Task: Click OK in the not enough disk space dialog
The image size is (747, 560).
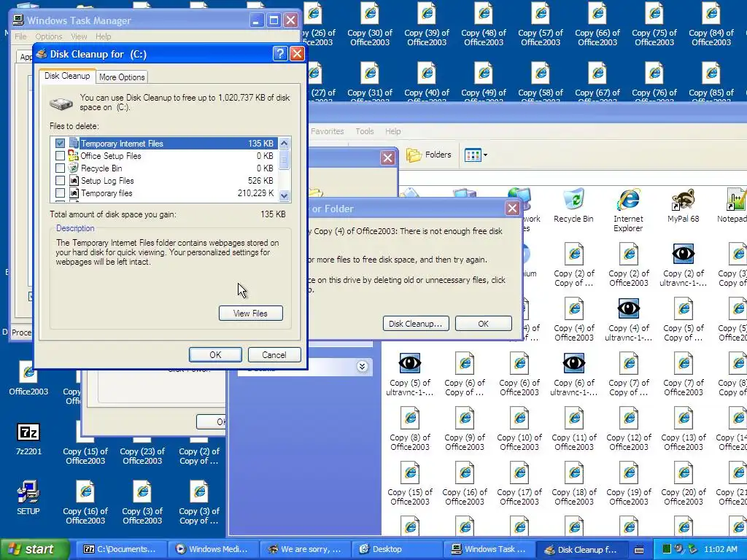Action: click(483, 324)
